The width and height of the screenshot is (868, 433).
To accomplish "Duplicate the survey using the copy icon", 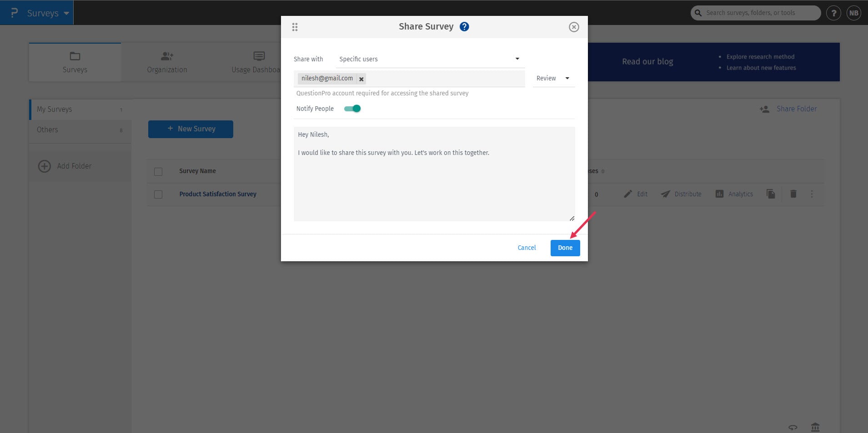I will coord(770,194).
